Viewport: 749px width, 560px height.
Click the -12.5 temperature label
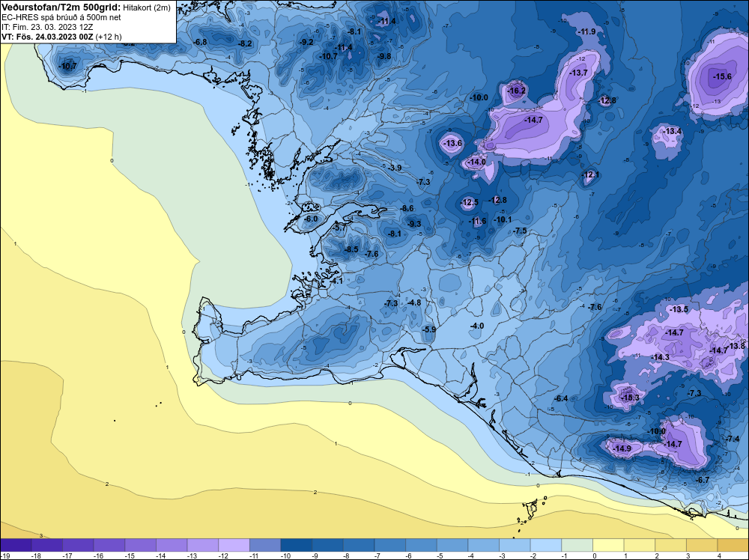469,203
